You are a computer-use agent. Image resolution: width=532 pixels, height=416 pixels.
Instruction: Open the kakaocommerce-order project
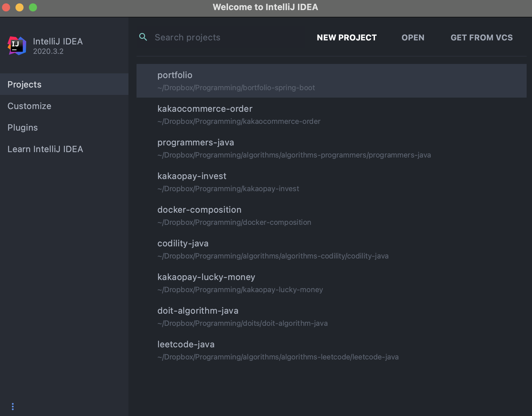[x=332, y=114]
